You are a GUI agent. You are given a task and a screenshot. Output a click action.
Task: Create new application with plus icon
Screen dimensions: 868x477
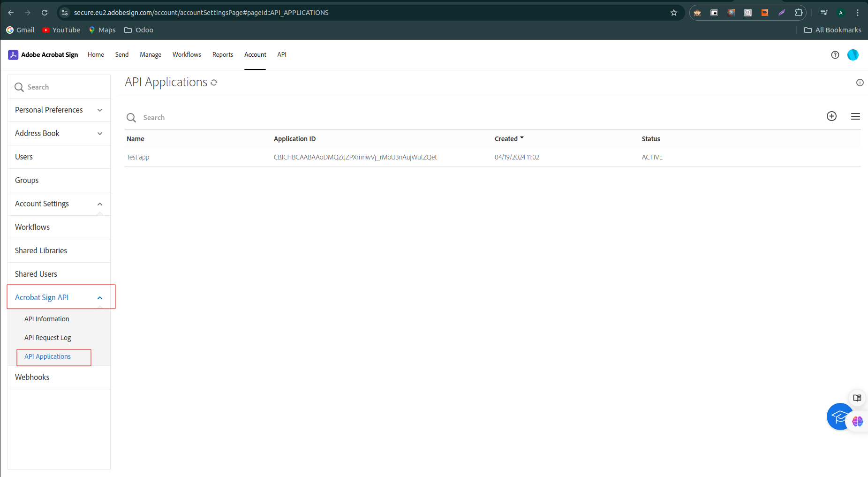[831, 116]
